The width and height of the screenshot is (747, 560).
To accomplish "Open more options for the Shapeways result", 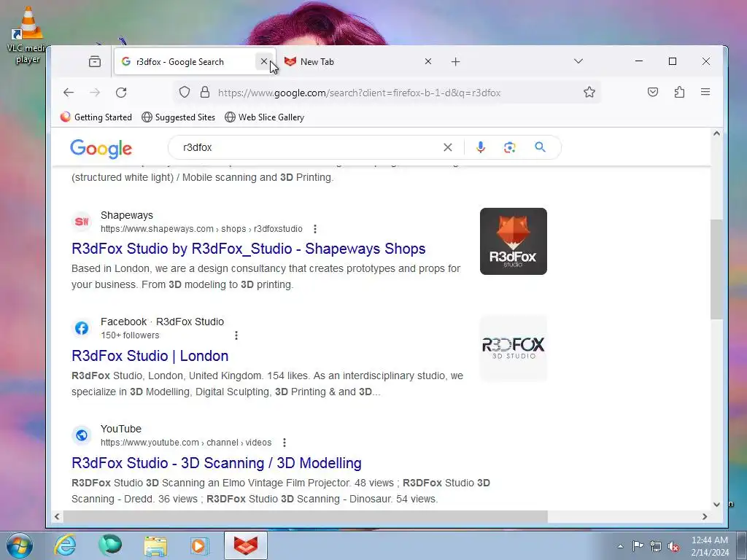I will coord(315,229).
